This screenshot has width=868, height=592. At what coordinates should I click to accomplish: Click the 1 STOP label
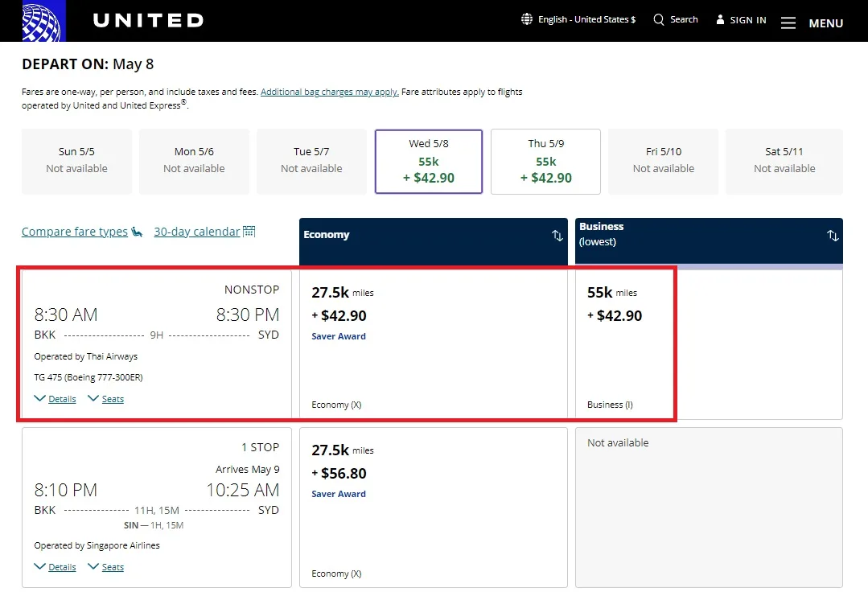(x=260, y=447)
